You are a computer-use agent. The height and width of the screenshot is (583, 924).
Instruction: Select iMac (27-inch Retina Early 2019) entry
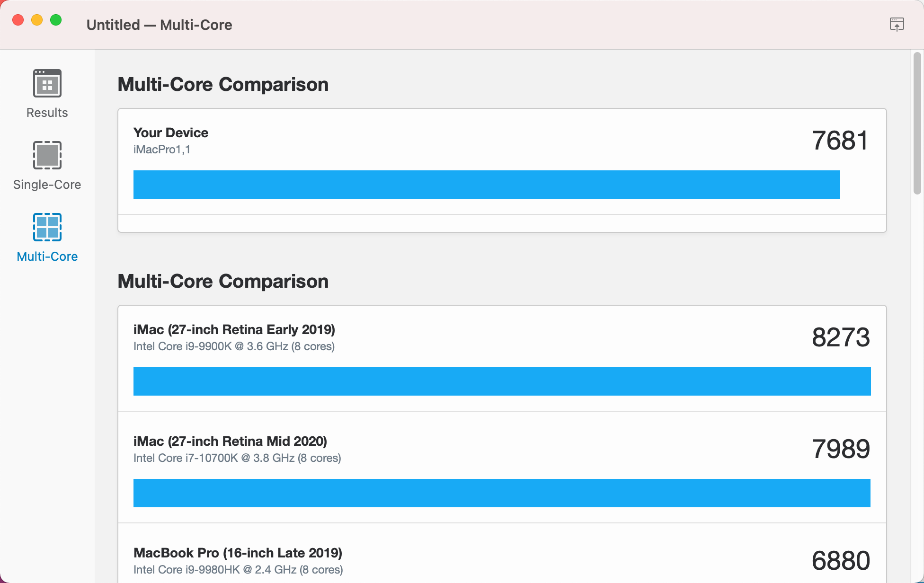(x=234, y=329)
